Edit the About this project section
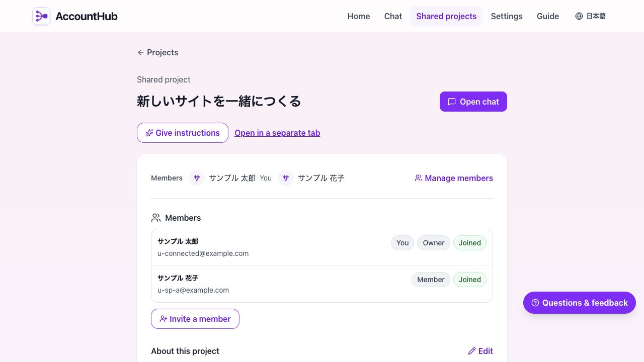Viewport: 644px width, 362px height. click(x=480, y=351)
